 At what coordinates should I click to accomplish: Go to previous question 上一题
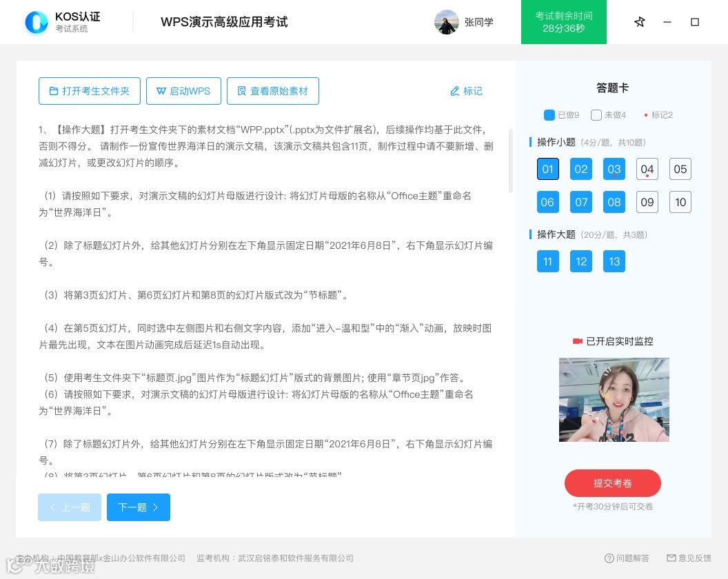point(70,507)
